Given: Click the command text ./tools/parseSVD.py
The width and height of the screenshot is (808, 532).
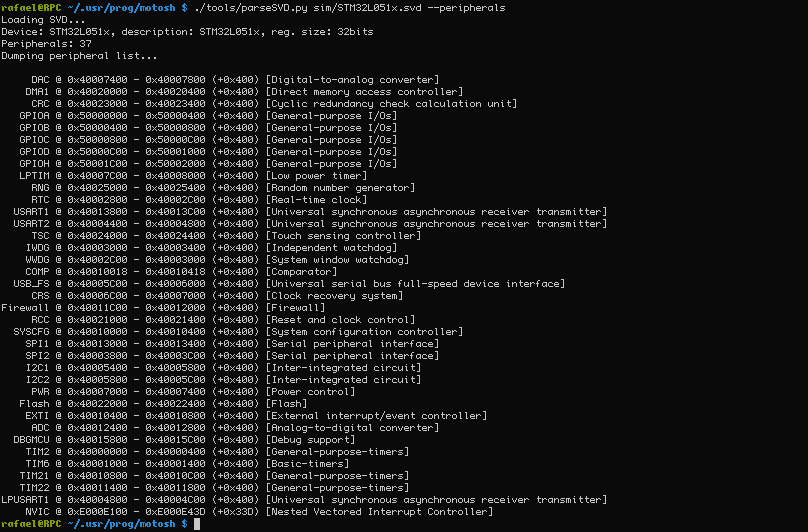Looking at the screenshot, I should point(250,8).
